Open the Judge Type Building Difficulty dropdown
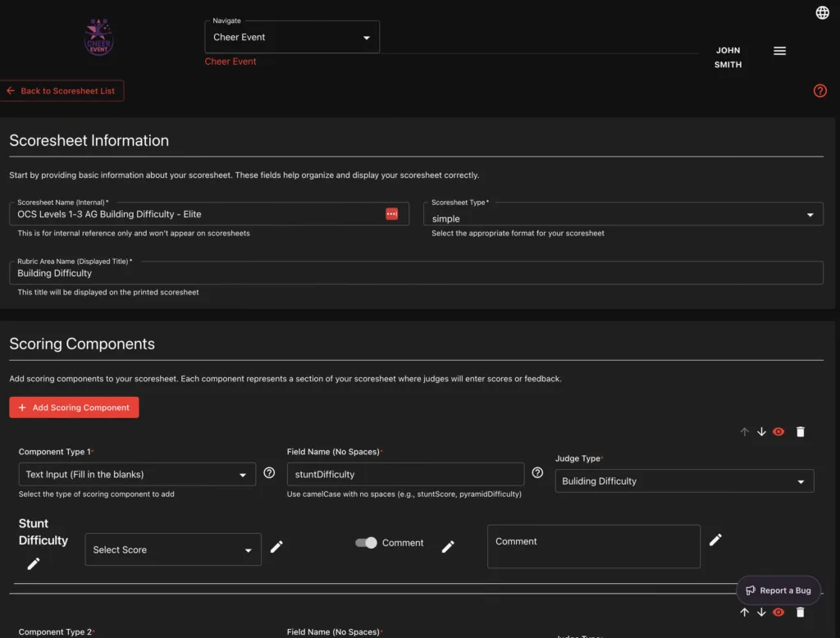This screenshot has height=638, width=840. [x=684, y=481]
